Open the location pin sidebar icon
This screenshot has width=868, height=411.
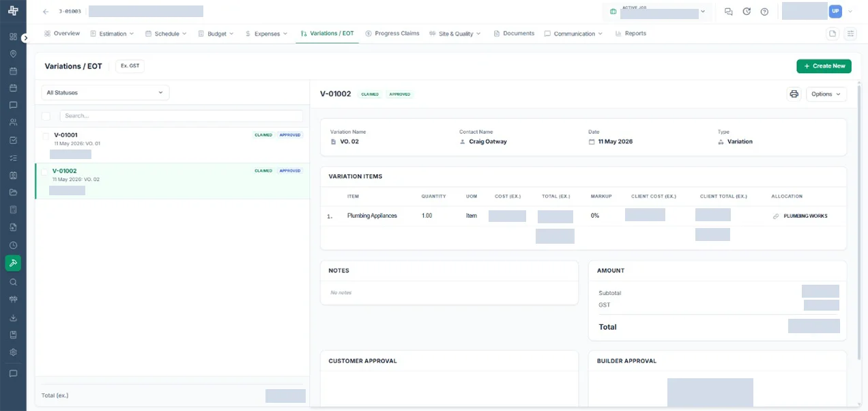tap(13, 54)
